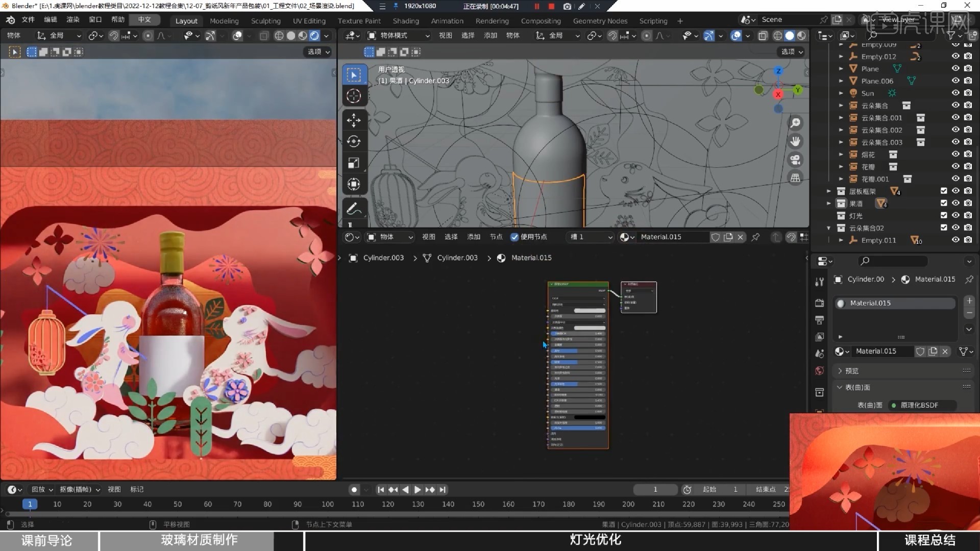Click the auto-keying record button
The width and height of the screenshot is (980, 551).
[354, 489]
